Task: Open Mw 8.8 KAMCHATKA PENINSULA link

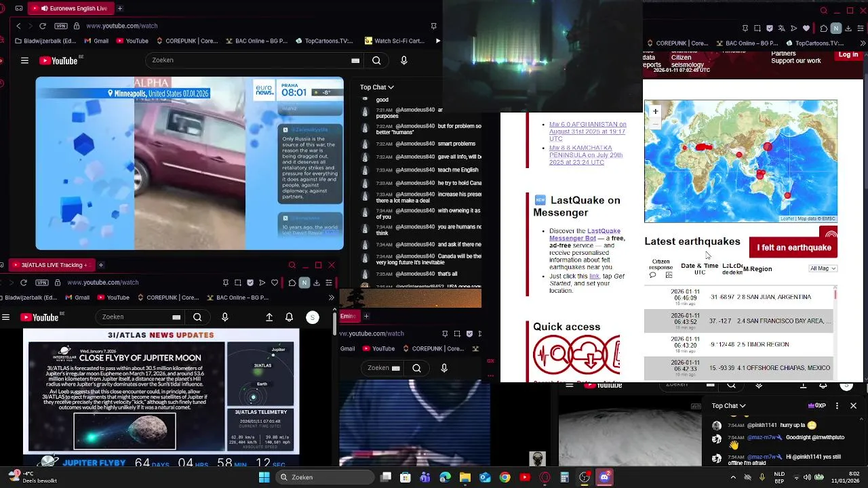Action: coord(586,155)
